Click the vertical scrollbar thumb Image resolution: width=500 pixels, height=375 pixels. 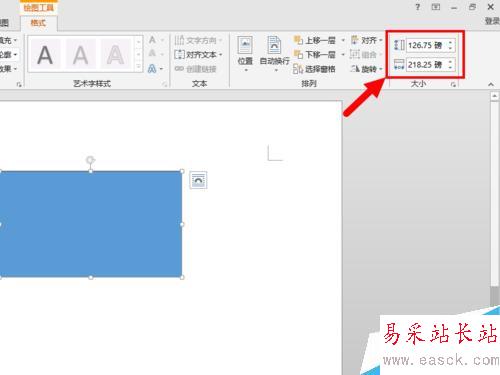494,194
